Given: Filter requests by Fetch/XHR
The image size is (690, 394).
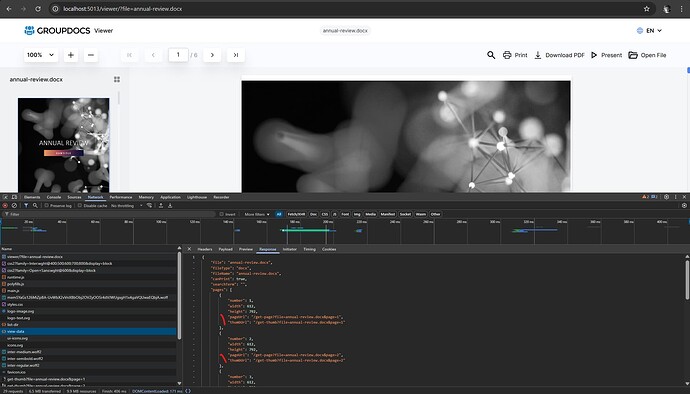Looking at the screenshot, I should [x=296, y=214].
